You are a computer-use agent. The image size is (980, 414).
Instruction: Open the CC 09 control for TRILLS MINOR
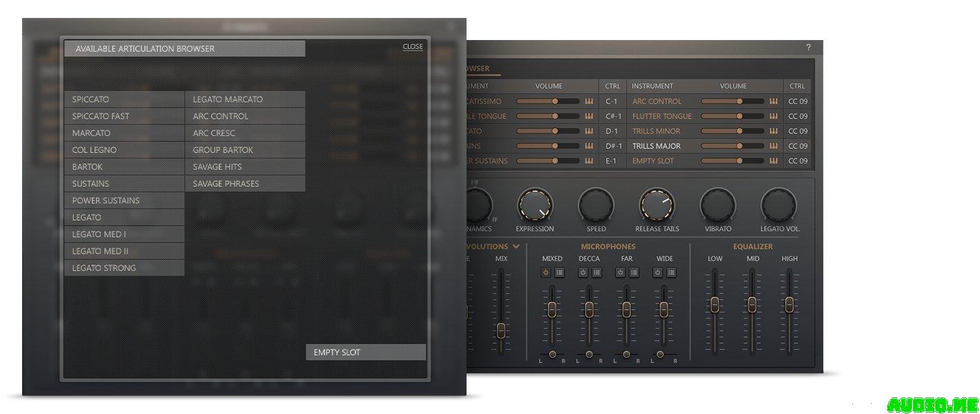pyautogui.click(x=797, y=131)
